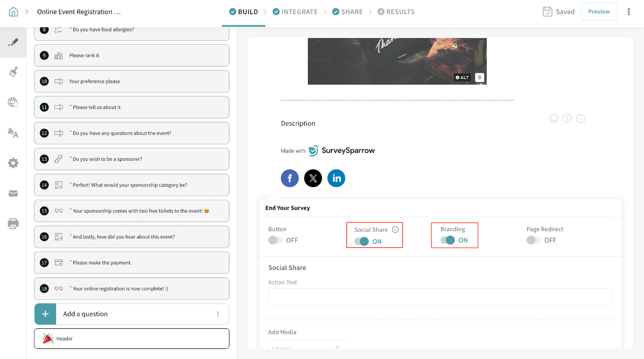Click the Facebook share icon
644x359 pixels.
(289, 178)
